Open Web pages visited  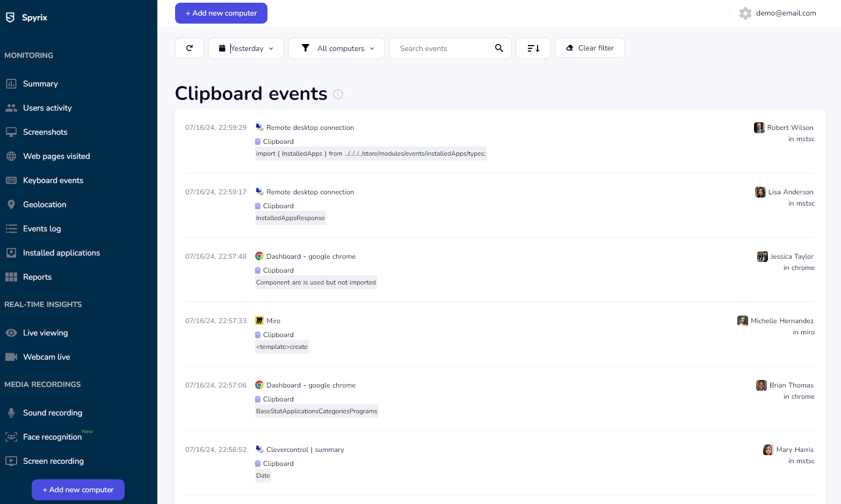point(56,156)
